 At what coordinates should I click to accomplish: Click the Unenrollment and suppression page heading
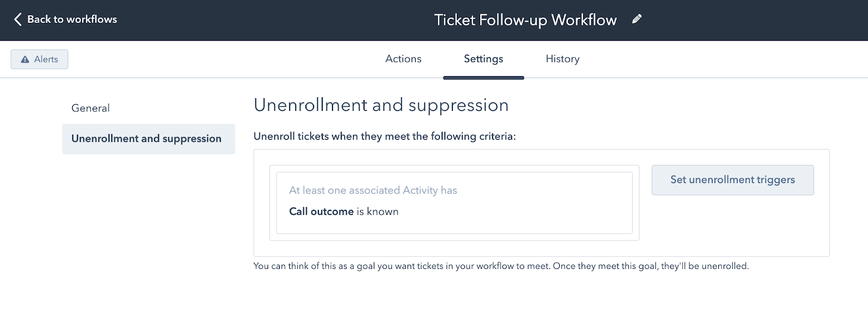(381, 105)
